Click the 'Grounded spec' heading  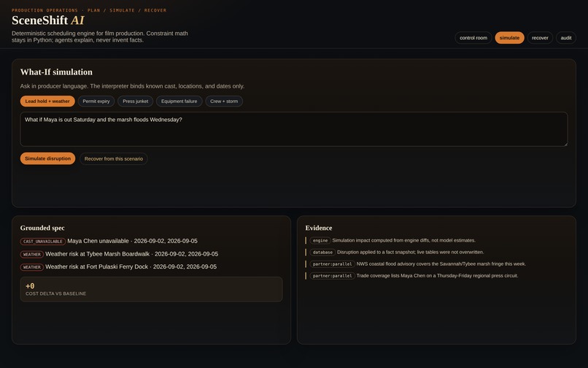(x=42, y=228)
